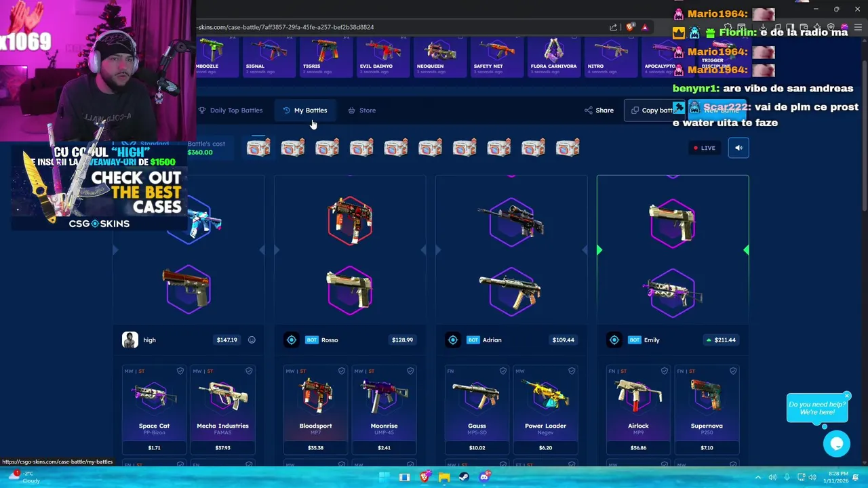The image size is (868, 488).
Task: Select the Moonrise UMP-45 skin card
Action: coord(384,409)
